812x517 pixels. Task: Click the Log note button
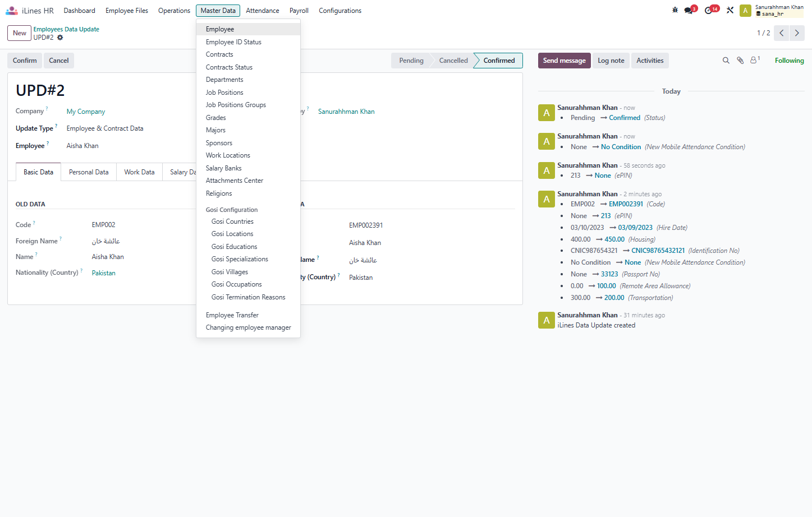pos(611,61)
